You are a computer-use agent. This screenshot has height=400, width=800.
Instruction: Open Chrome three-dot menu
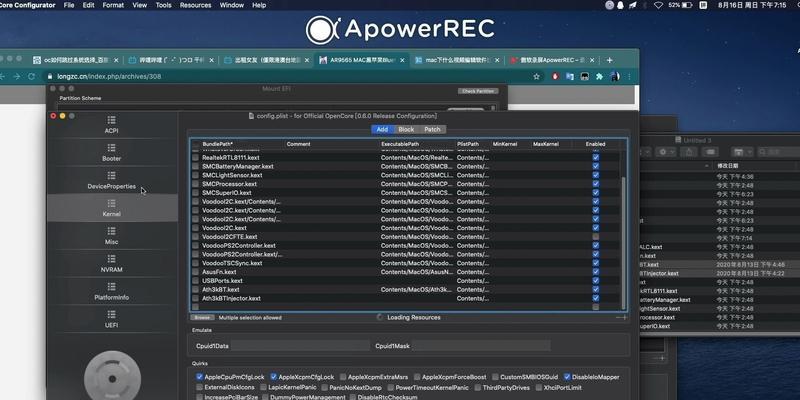point(629,77)
